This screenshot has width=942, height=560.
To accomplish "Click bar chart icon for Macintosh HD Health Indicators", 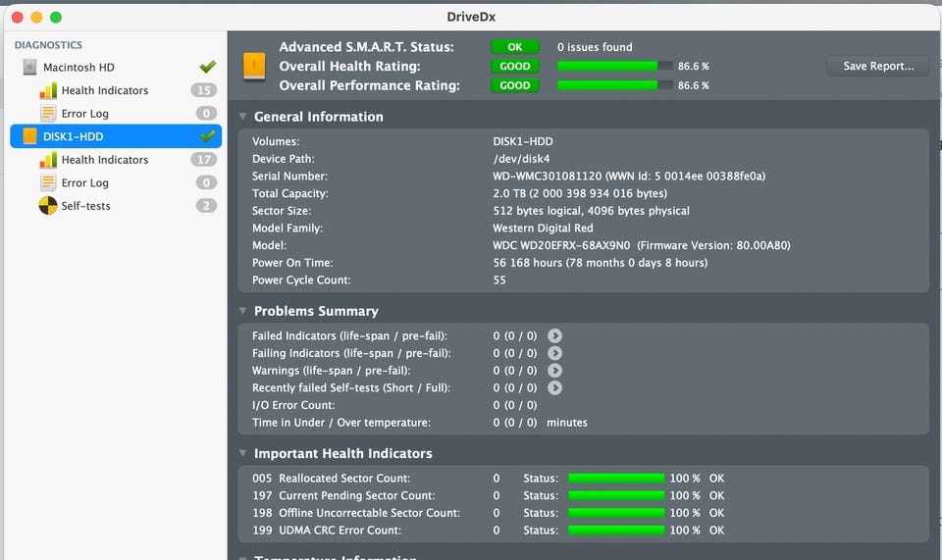I will click(x=48, y=90).
